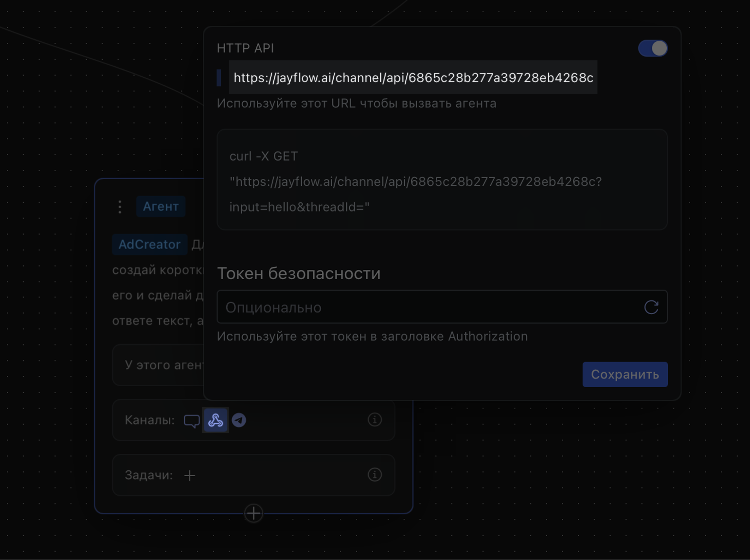Focus the Опционально security token input
The width and height of the screenshot is (750, 560).
tap(427, 307)
